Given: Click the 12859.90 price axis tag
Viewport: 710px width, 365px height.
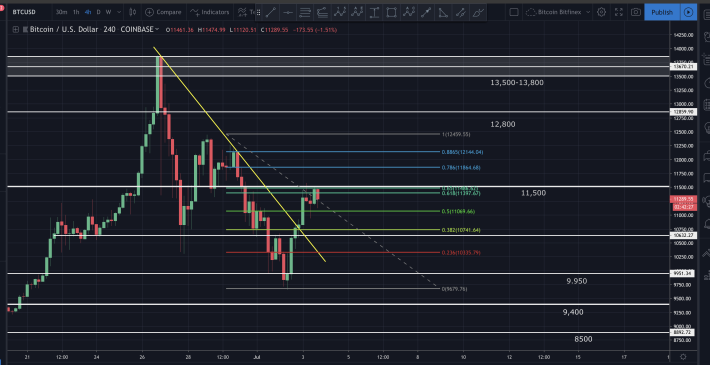Looking at the screenshot, I should [683, 112].
